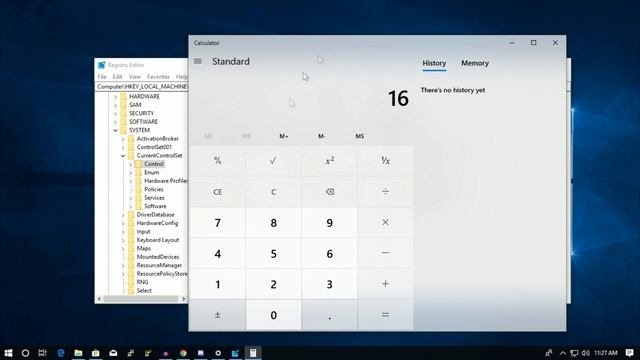Select the MountedDevices key in registry tree
This screenshot has height=360, width=640.
(158, 257)
